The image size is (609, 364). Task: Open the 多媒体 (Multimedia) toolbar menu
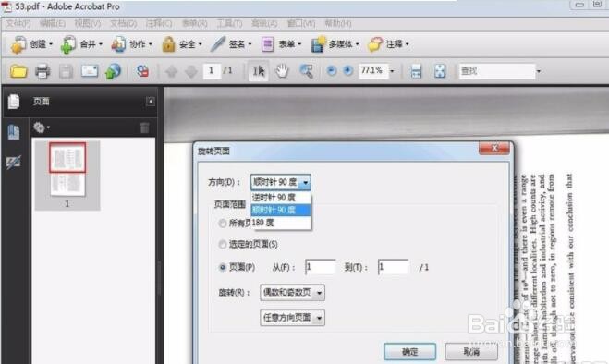335,44
